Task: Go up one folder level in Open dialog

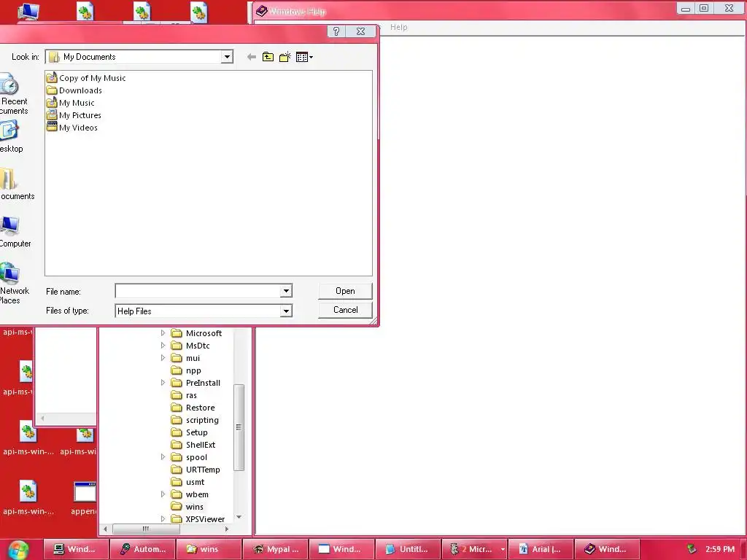Action: 268,57
